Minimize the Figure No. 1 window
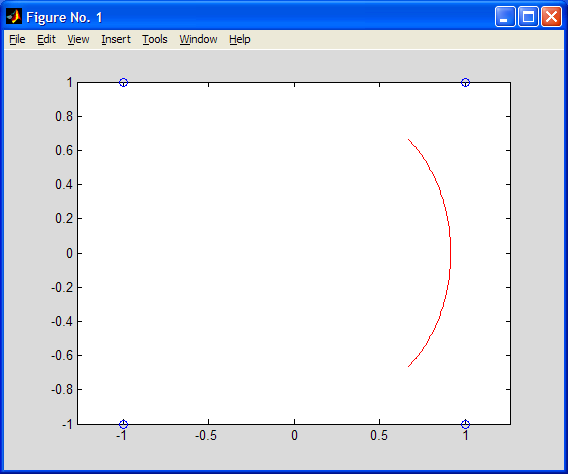This screenshot has width=568, height=474. click(x=505, y=17)
